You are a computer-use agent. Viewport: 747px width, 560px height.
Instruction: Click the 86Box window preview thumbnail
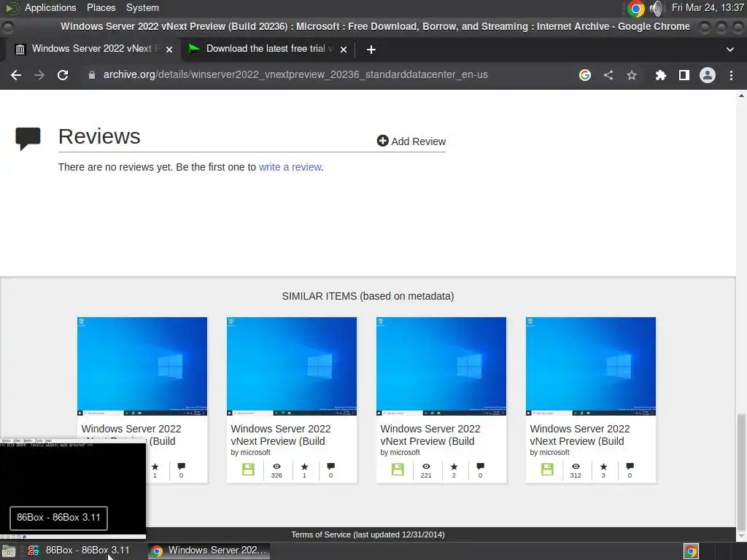tap(73, 489)
